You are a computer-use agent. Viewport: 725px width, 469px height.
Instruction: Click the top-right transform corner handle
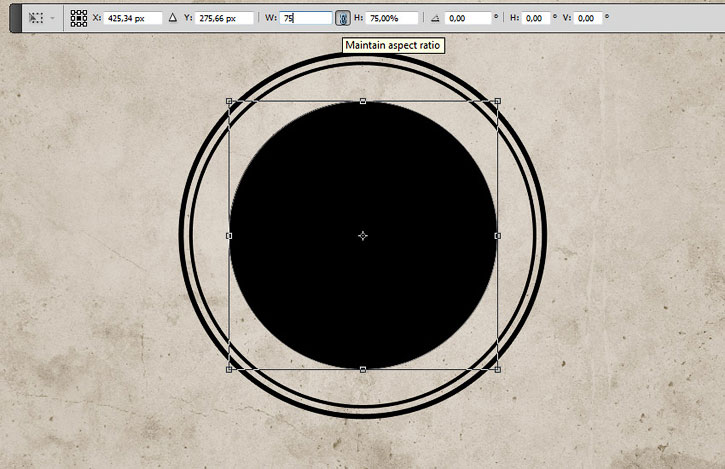click(498, 101)
